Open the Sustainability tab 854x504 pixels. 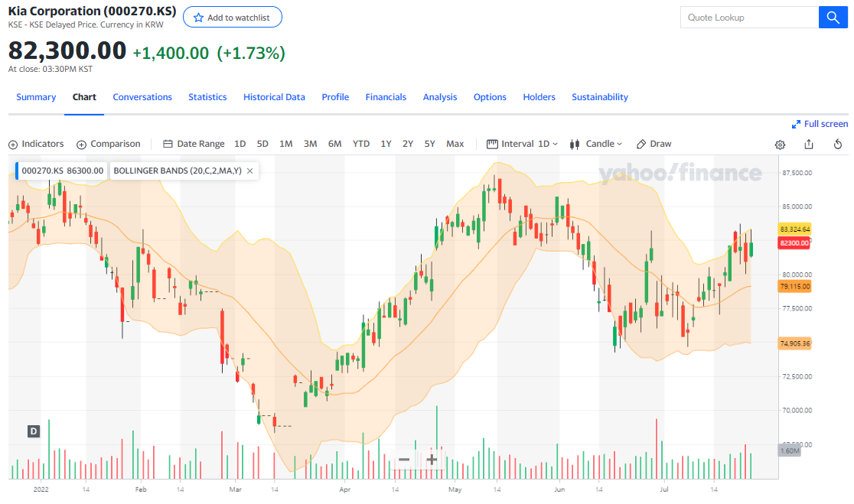[x=600, y=97]
